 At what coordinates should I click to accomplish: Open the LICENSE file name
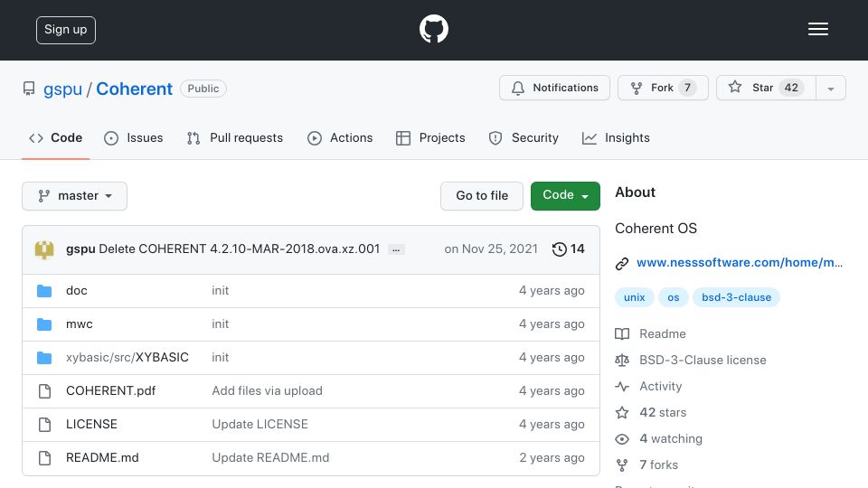pyautogui.click(x=91, y=425)
